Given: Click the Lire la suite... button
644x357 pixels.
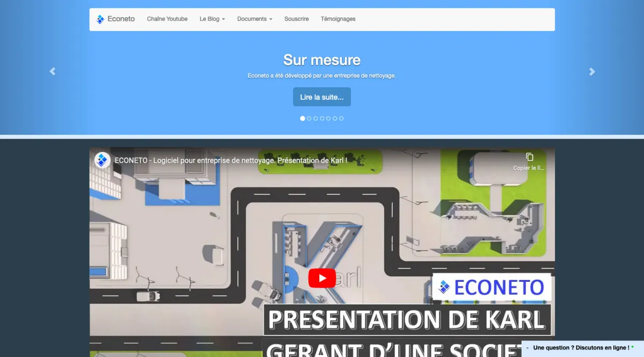Looking at the screenshot, I should pos(322,97).
